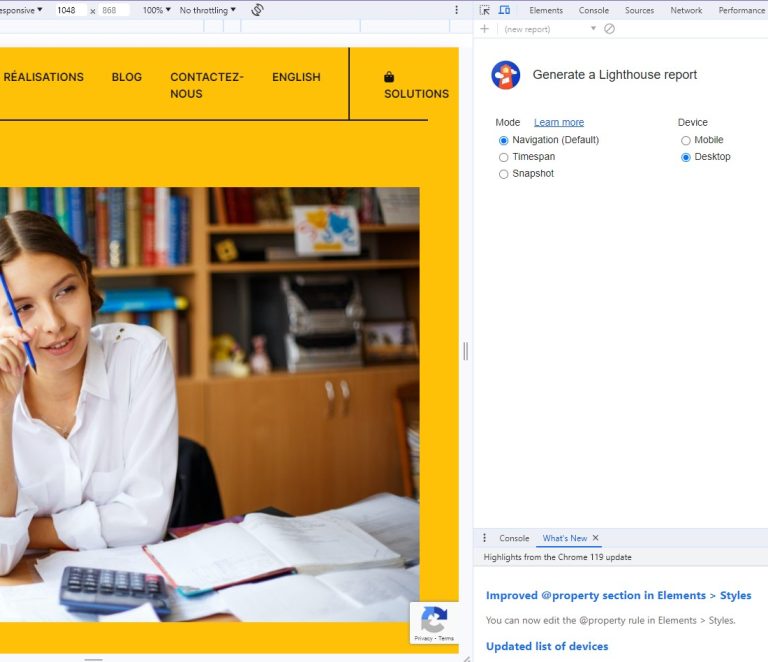Switch to the Network tab

pos(686,10)
